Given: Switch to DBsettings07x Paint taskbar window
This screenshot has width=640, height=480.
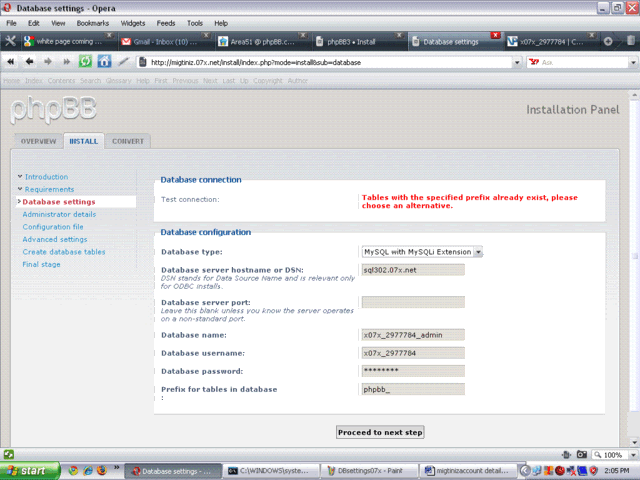Looking at the screenshot, I should (370, 471).
